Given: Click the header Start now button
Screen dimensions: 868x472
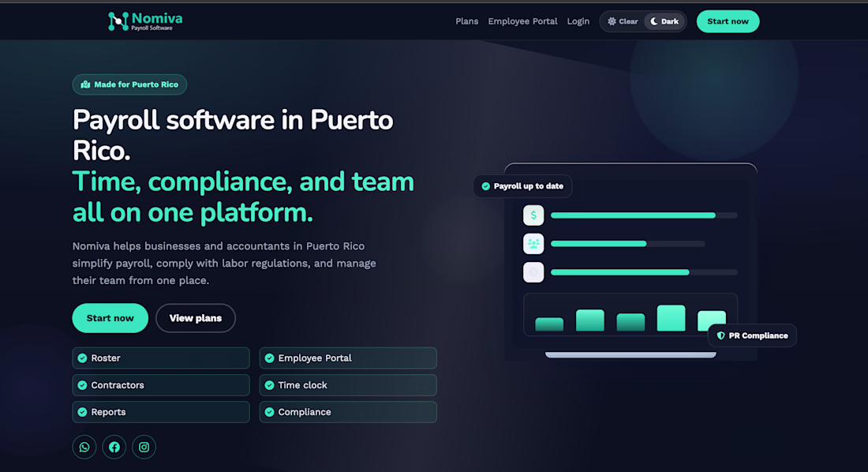Looking at the screenshot, I should 728,21.
